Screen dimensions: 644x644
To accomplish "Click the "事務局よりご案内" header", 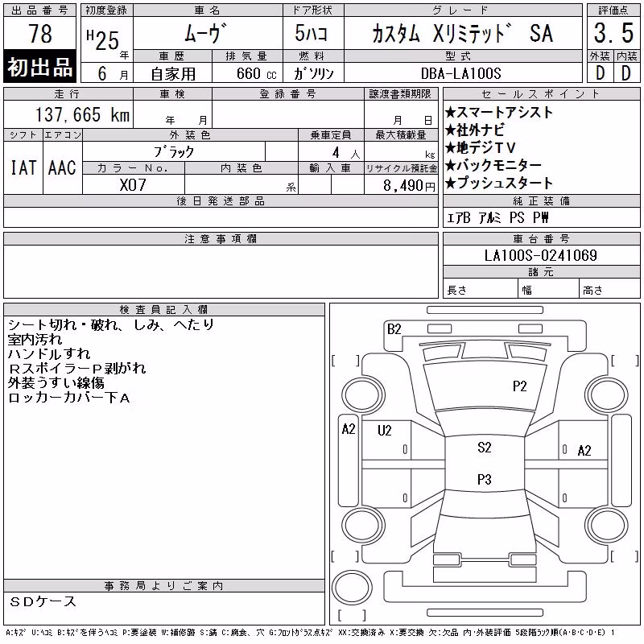I will pyautogui.click(x=163, y=586).
